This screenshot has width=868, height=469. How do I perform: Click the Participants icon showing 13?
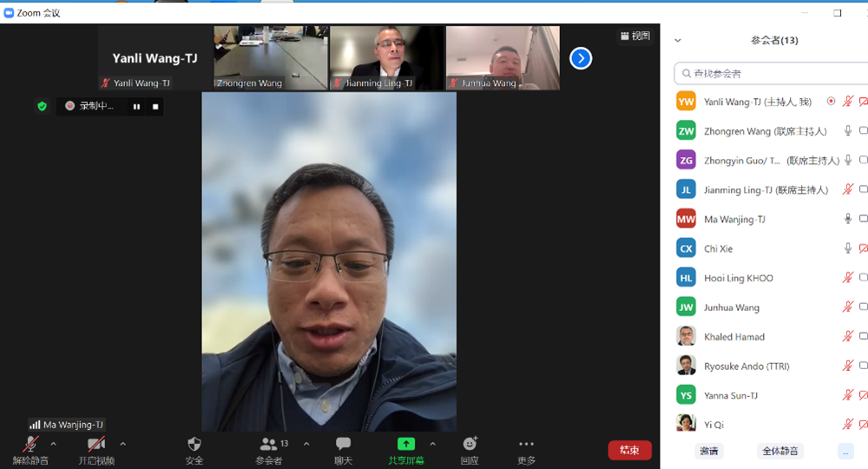click(270, 445)
